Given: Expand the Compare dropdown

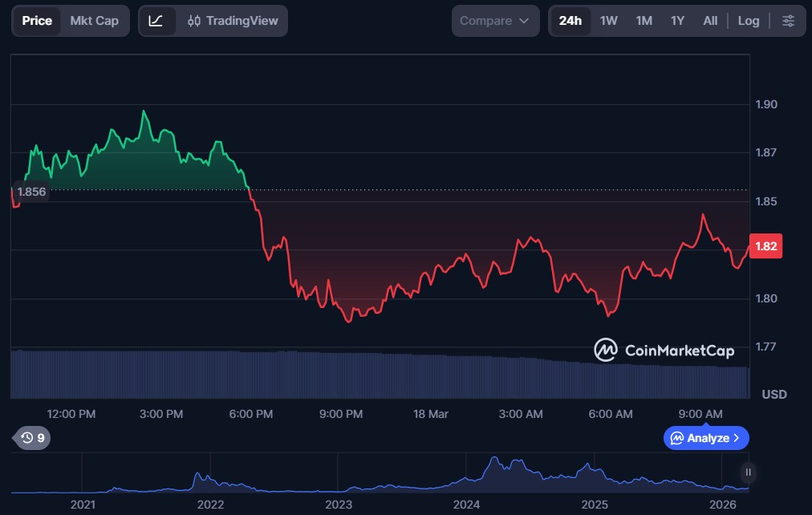Looking at the screenshot, I should (x=494, y=21).
